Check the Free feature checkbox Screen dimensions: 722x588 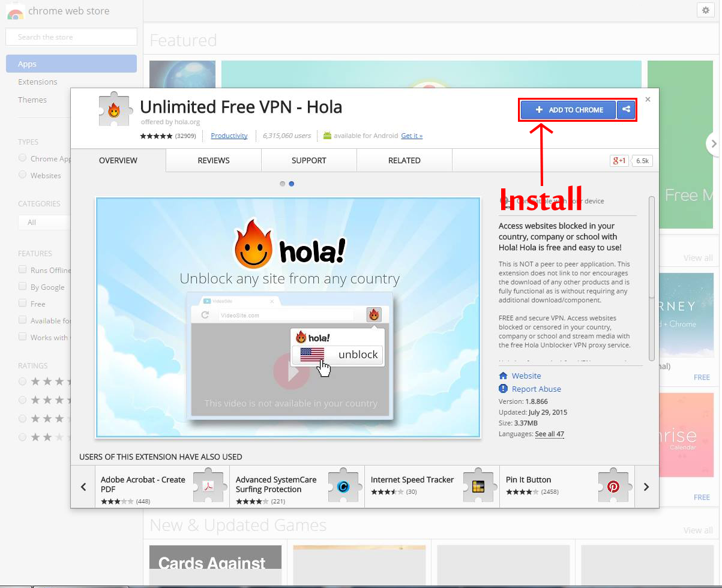(x=23, y=303)
